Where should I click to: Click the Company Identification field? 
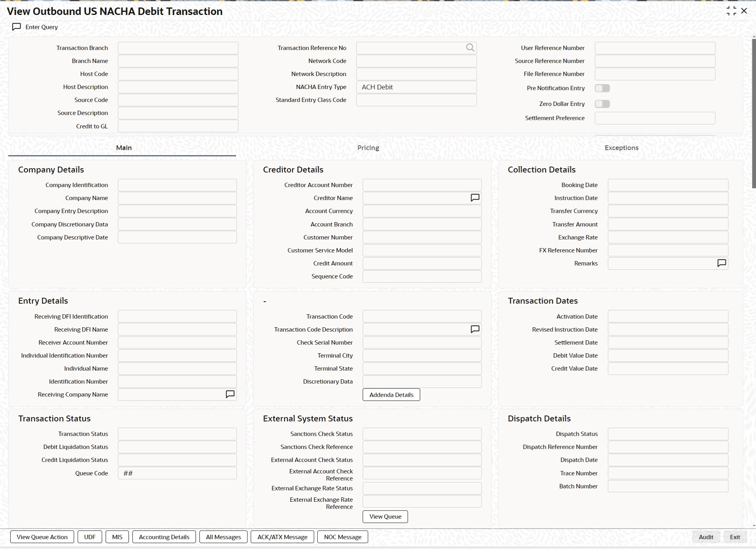177,185
